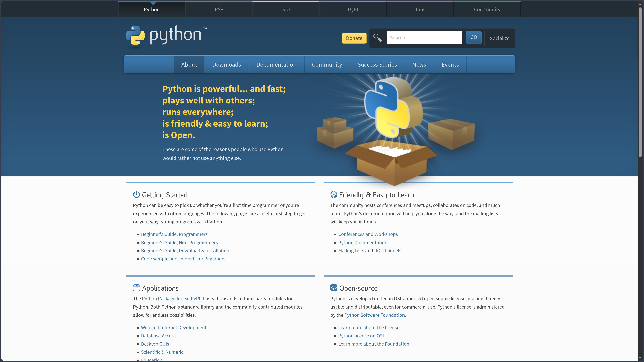Click the scrollbar down arrow
The width and height of the screenshot is (644, 362).
[x=640, y=358]
